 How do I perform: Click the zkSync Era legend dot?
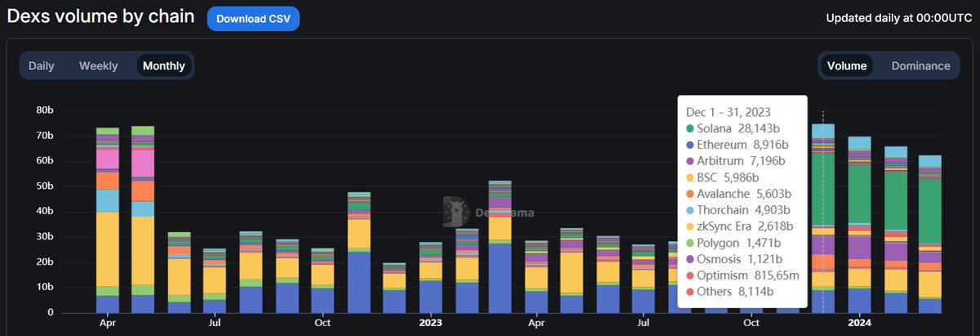690,226
